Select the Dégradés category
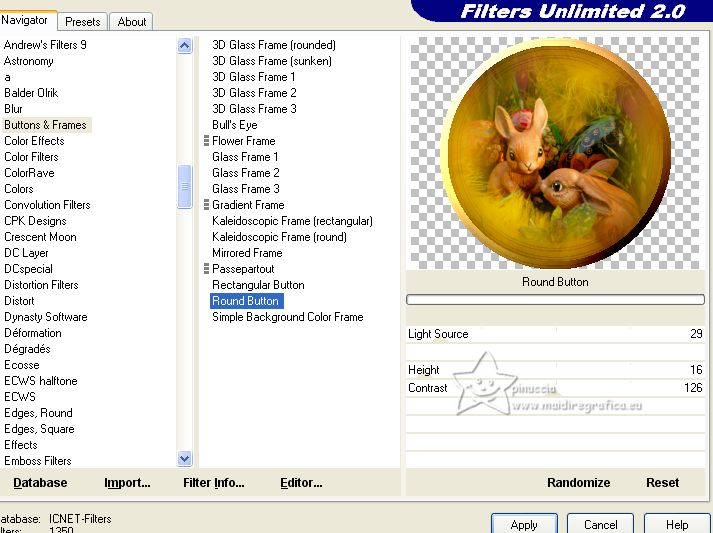 point(27,349)
